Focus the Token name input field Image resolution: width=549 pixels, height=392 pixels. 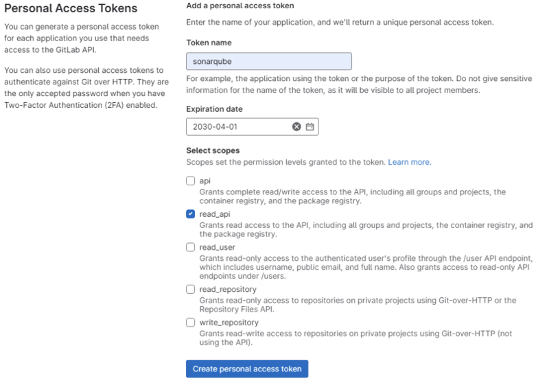click(x=268, y=62)
